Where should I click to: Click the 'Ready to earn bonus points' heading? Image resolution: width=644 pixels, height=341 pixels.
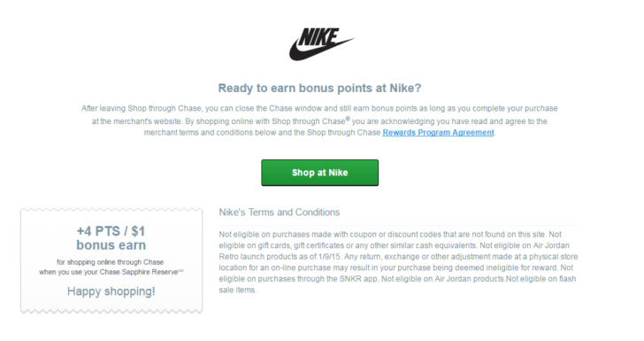(x=319, y=88)
